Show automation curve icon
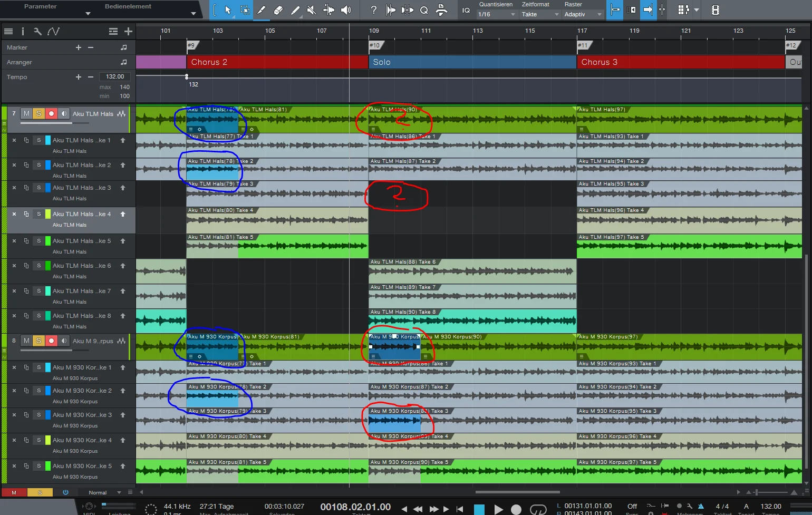This screenshot has width=812, height=515. point(53,32)
